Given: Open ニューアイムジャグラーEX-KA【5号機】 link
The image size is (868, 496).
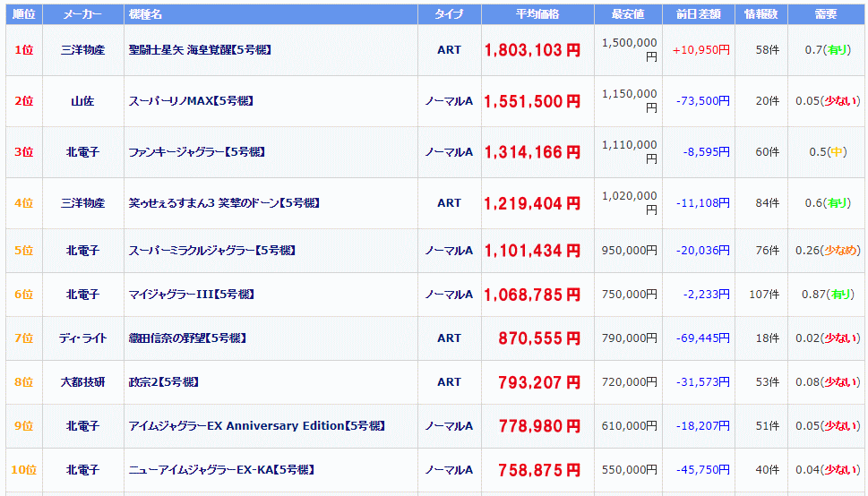Looking at the screenshot, I should point(221,469).
